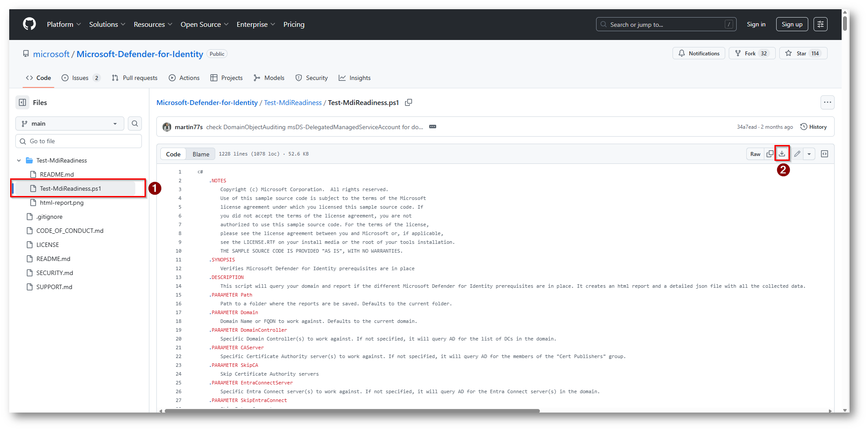Open the Models tab
The width and height of the screenshot is (868, 431).
click(x=269, y=78)
